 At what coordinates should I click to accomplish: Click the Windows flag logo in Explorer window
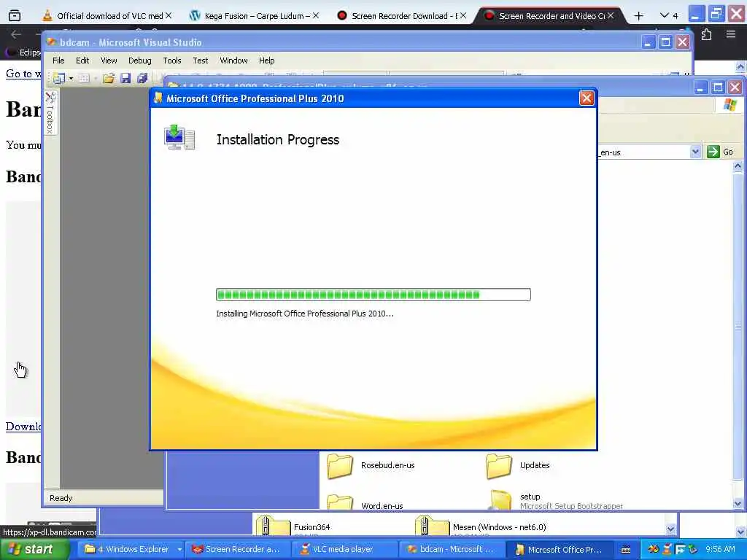point(729,105)
